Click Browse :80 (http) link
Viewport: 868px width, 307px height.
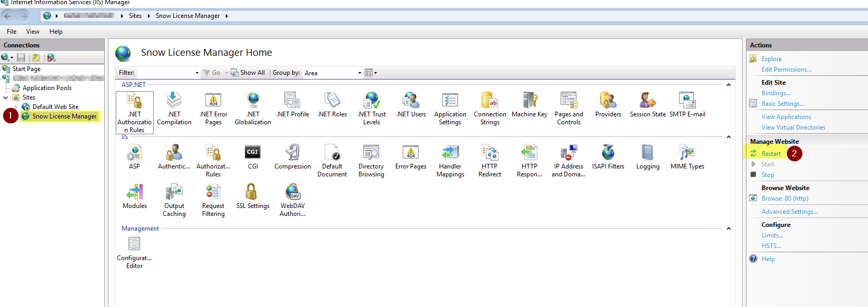click(x=785, y=199)
